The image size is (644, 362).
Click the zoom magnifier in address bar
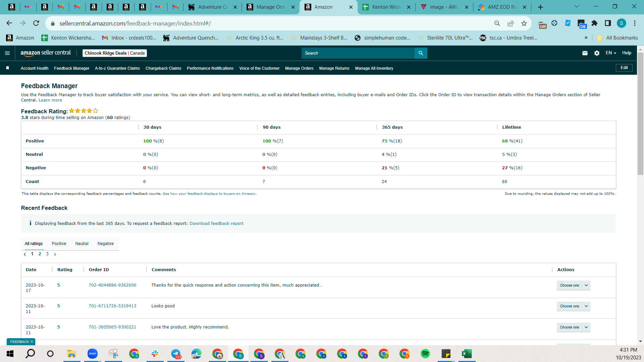point(497,23)
